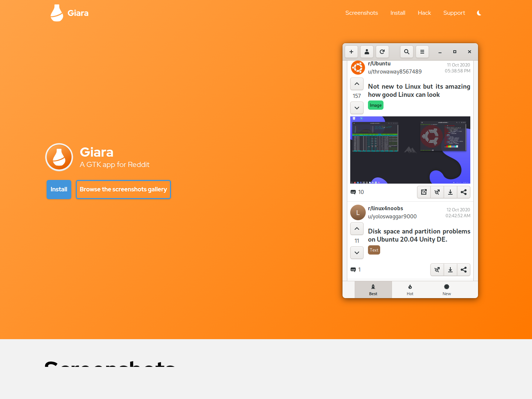The width and height of the screenshot is (532, 399).
Task: Click the '157' vote score
Action: point(357,96)
